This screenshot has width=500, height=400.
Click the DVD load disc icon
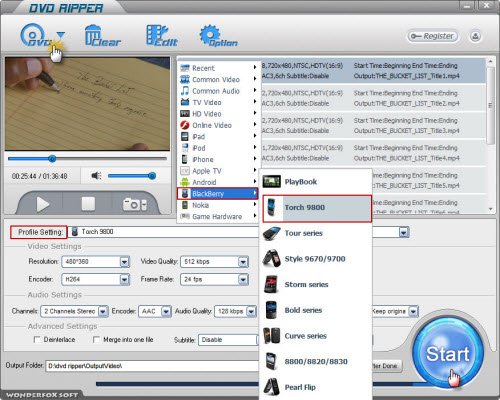(x=34, y=36)
